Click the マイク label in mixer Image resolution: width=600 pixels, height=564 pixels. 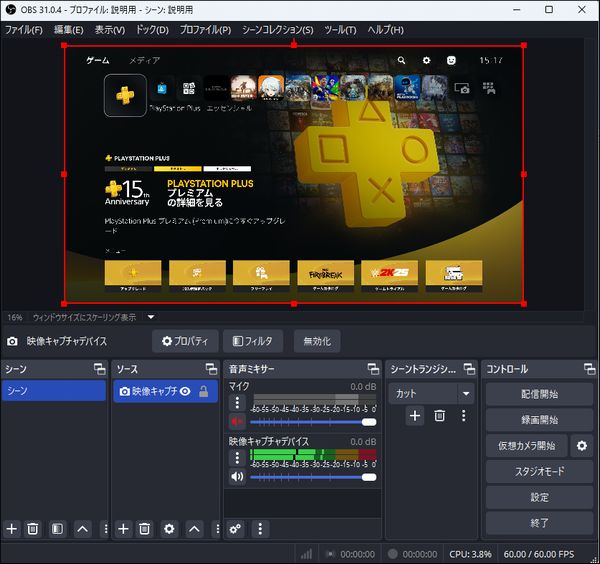coord(239,386)
